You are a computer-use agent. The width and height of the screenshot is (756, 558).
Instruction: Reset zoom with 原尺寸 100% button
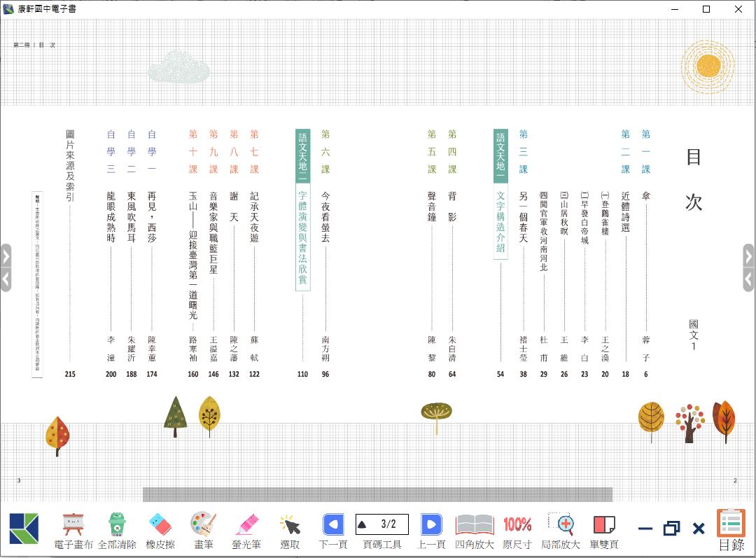click(x=517, y=529)
